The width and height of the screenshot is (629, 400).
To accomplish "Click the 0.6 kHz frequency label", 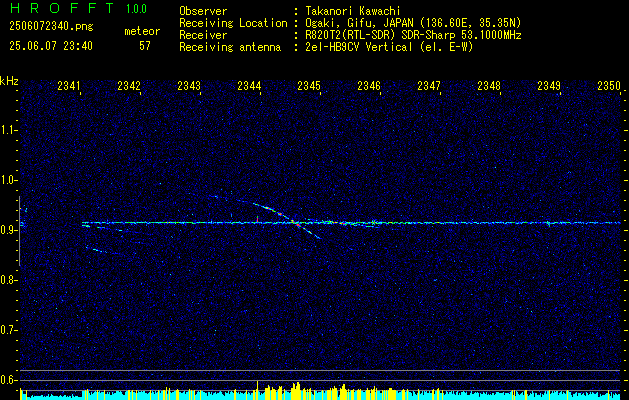I will (9, 380).
